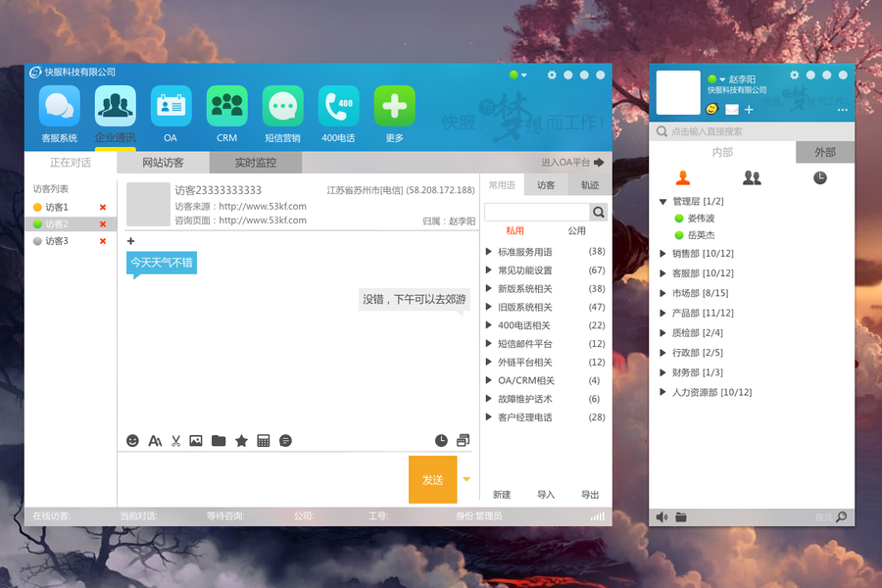Screen dimensions: 882x588
Task: Open the calculator icon in chat toolbar
Action: [264, 441]
